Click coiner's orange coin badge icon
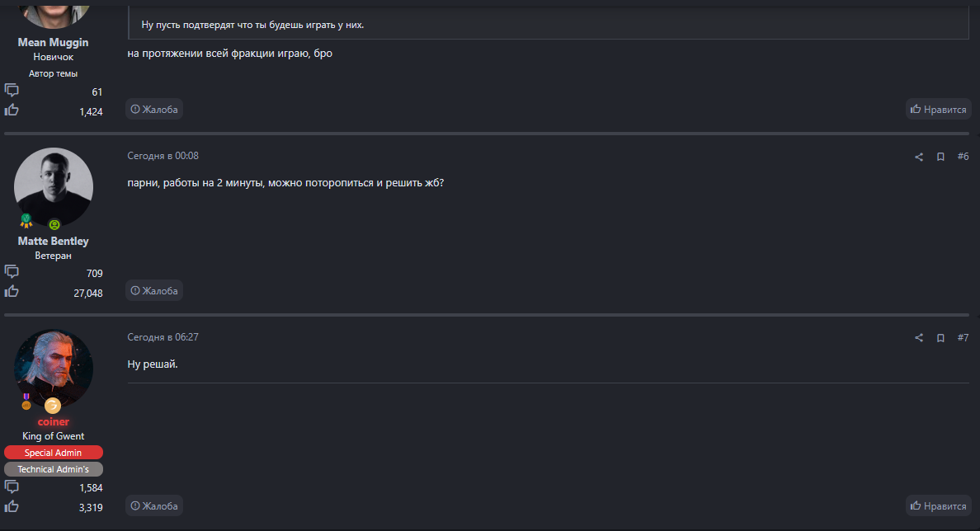The height and width of the screenshot is (531, 980). tap(53, 405)
